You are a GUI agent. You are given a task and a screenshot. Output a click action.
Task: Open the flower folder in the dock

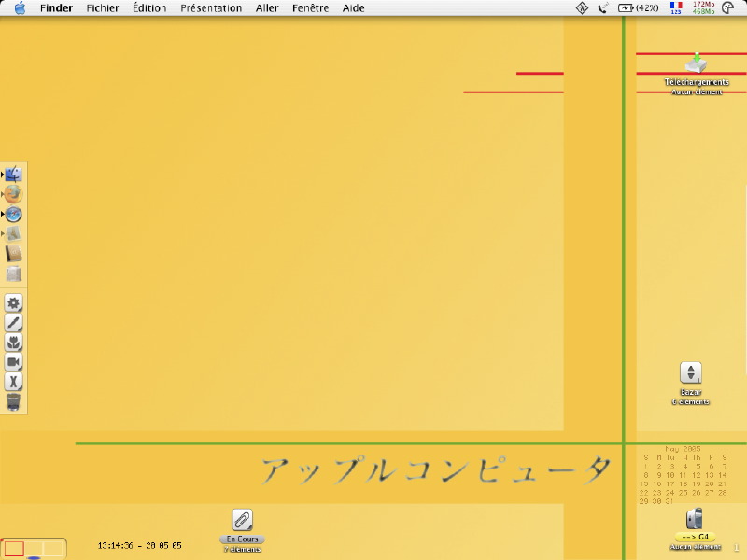coord(13,343)
